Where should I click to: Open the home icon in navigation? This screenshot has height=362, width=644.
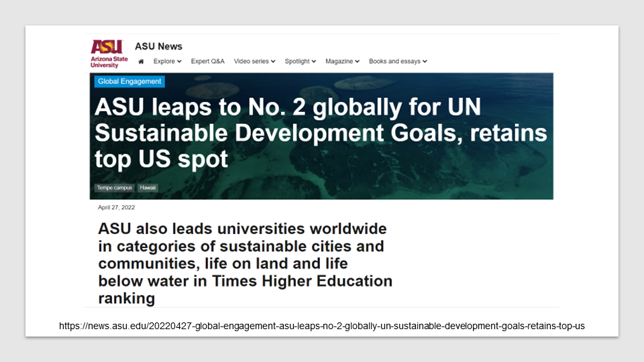point(141,62)
